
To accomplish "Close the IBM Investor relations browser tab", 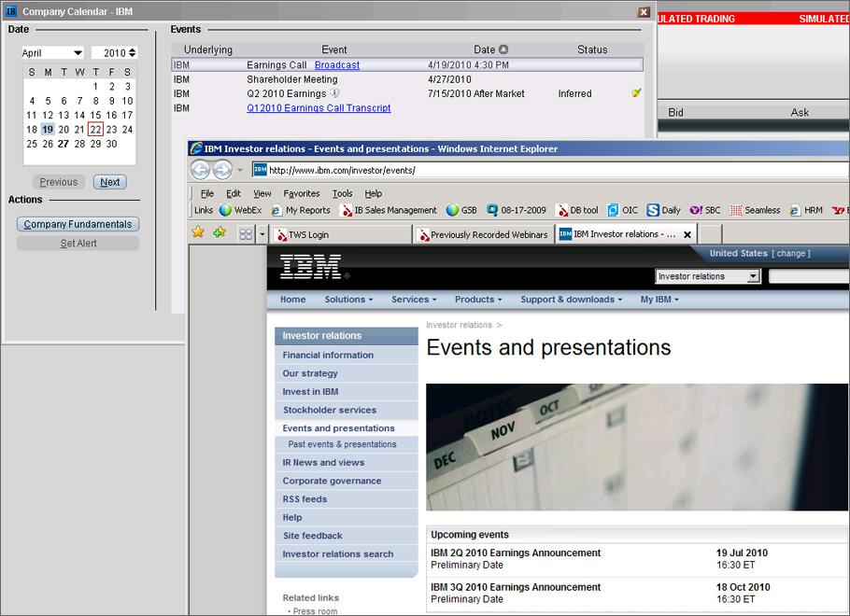I will coord(687,234).
